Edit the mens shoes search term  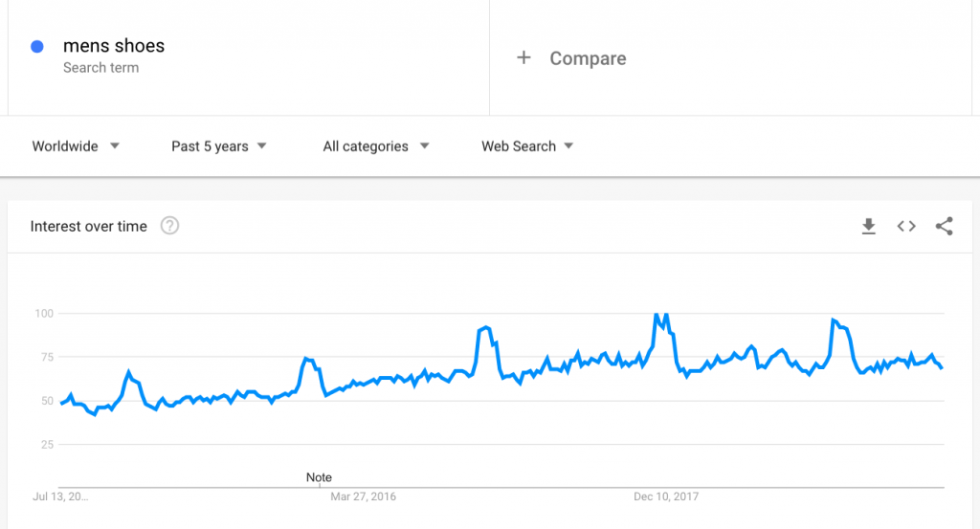114,46
